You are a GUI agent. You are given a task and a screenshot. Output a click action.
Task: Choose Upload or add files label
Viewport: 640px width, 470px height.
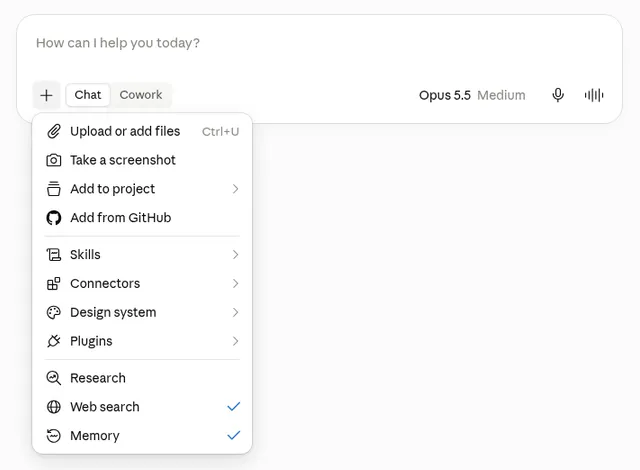pyautogui.click(x=125, y=131)
